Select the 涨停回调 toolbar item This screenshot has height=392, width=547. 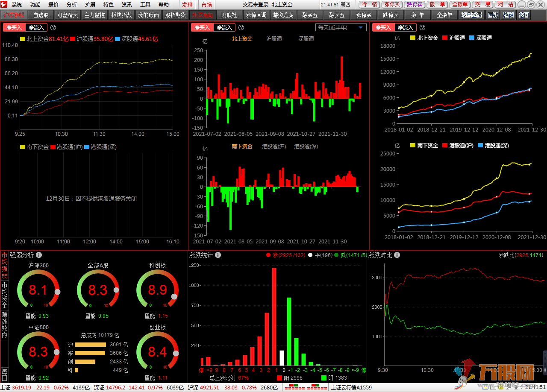click(256, 15)
